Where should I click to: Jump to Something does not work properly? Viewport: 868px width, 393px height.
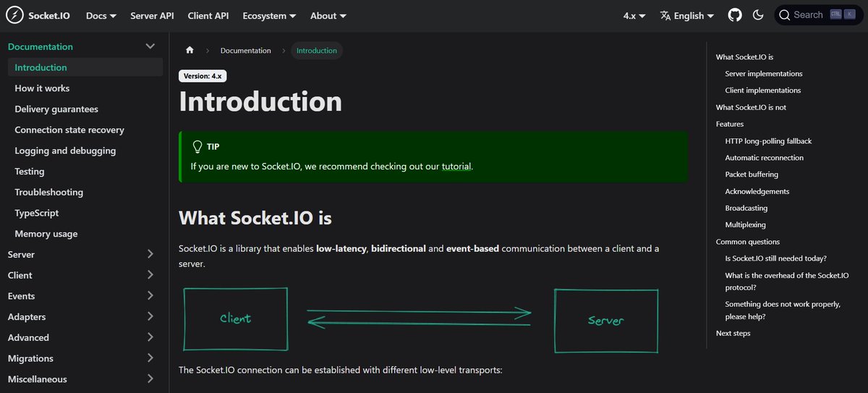click(x=783, y=310)
